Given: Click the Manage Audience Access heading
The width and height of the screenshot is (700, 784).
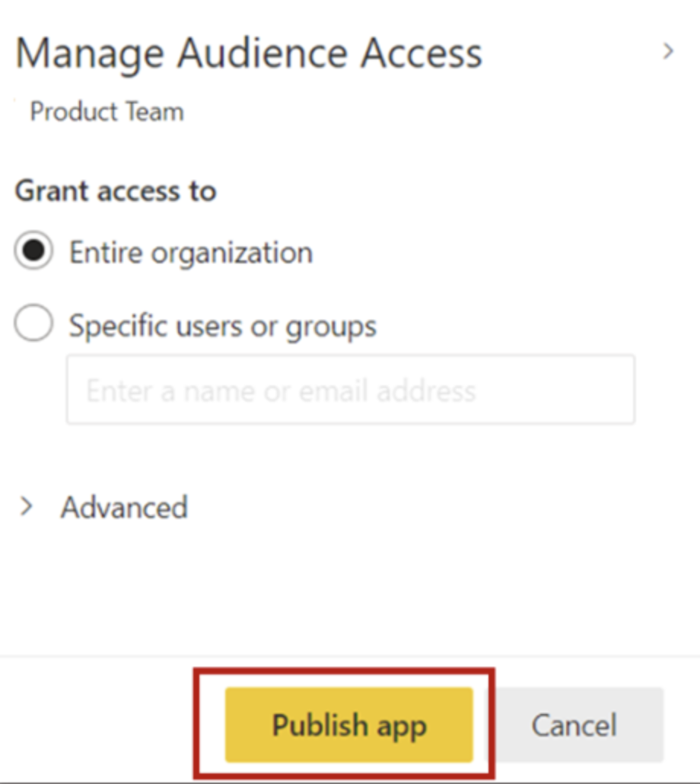Looking at the screenshot, I should click(x=251, y=52).
